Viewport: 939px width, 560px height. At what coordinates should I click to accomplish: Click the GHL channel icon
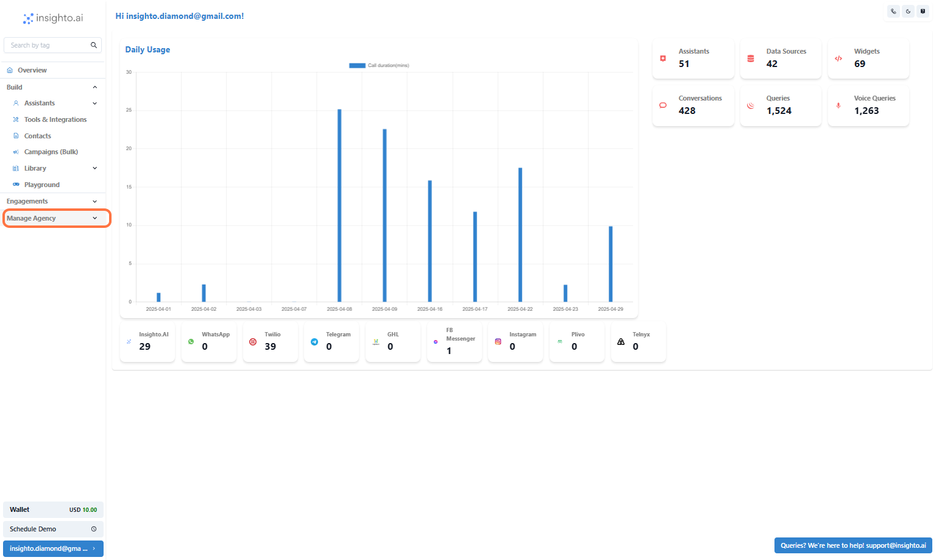tap(376, 342)
